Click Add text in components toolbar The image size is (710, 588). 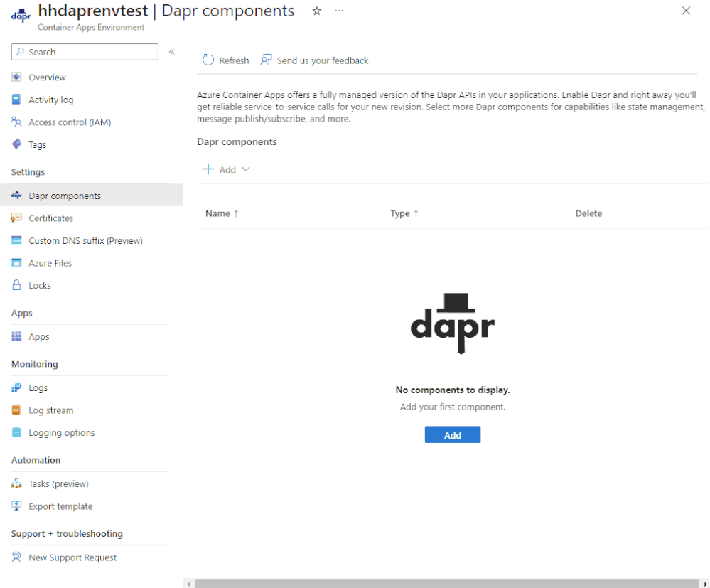point(227,169)
